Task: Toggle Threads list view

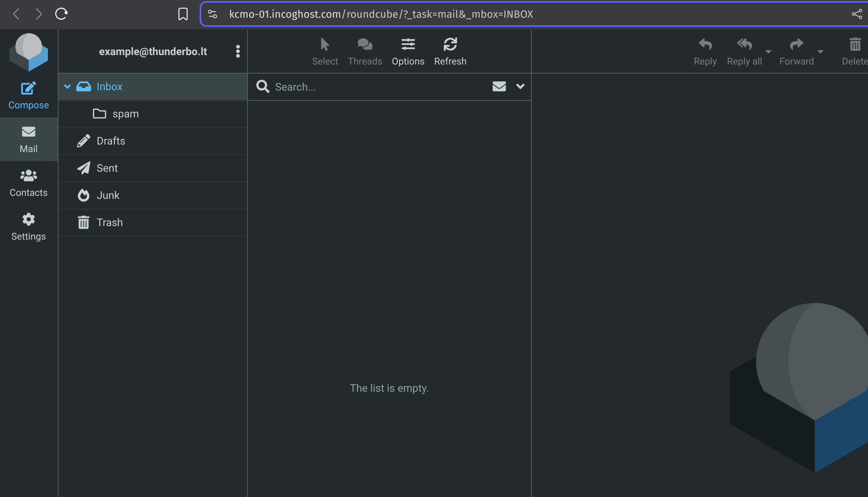Action: tap(365, 45)
